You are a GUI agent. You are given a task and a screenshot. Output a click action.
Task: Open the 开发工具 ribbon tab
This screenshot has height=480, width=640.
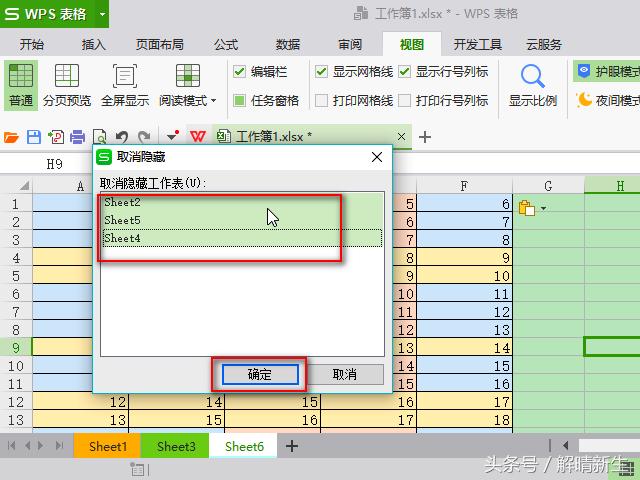478,44
